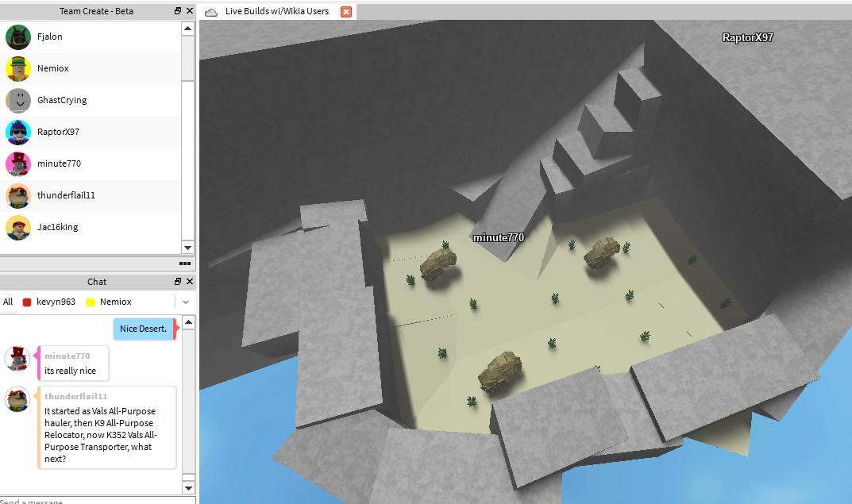852x504 pixels.
Task: Click Nemiox's yellow color swatch in chat
Action: click(x=91, y=302)
